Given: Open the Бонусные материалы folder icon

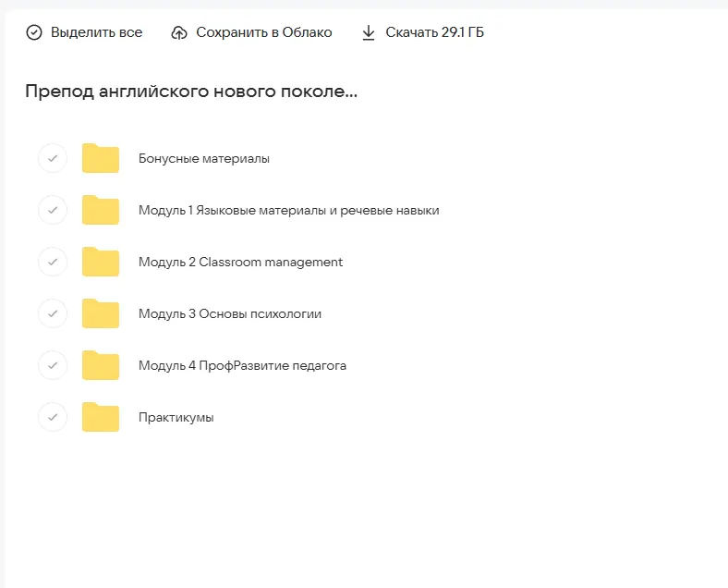Looking at the screenshot, I should [x=101, y=159].
